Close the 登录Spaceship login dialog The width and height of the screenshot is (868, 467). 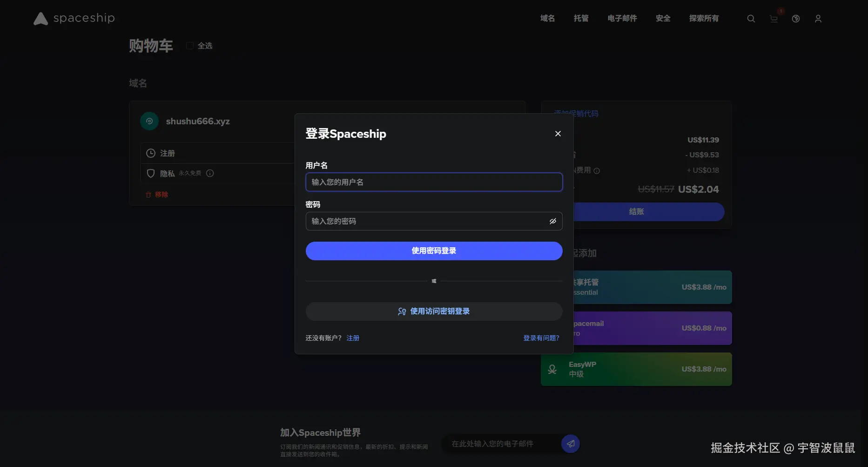coord(558,134)
